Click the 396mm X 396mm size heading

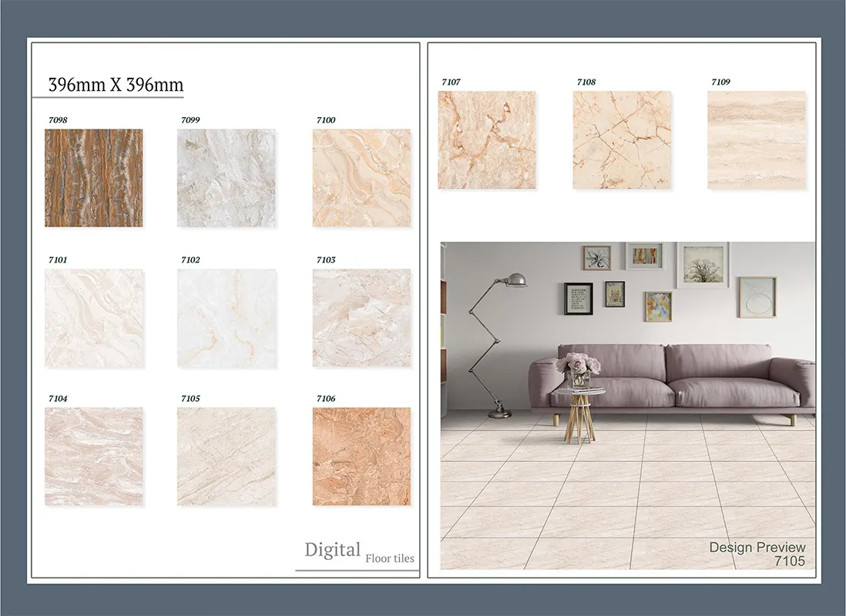116,85
